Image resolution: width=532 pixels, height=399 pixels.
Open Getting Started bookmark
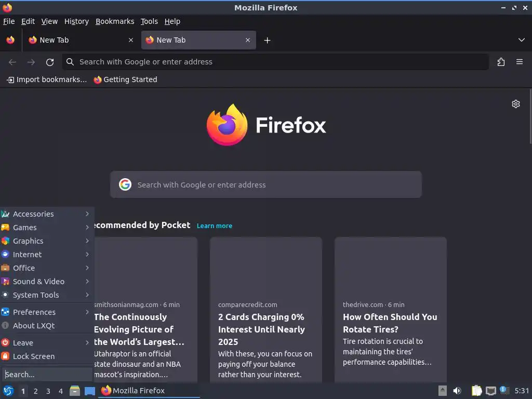(126, 79)
